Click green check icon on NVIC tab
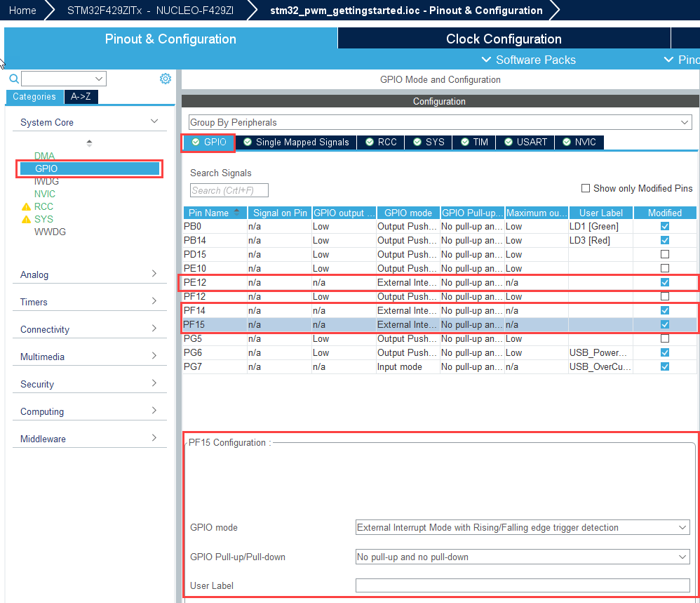 pyautogui.click(x=566, y=143)
